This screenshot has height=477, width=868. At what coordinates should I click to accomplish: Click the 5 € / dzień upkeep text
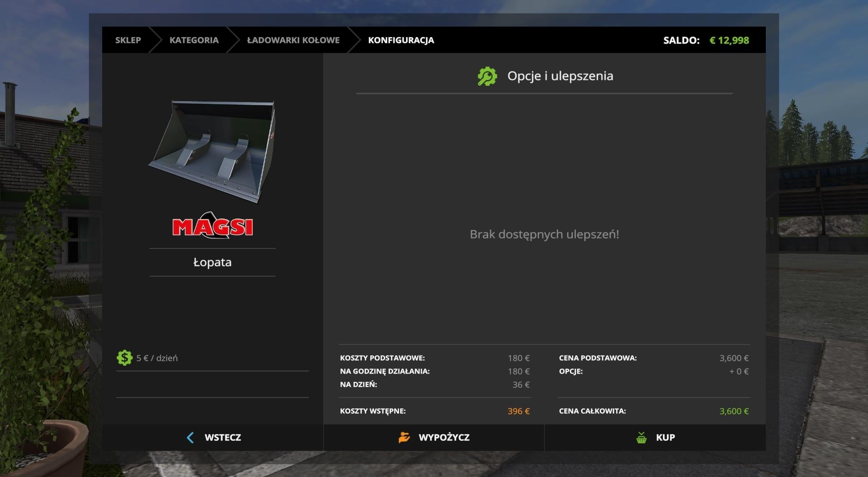click(x=157, y=358)
